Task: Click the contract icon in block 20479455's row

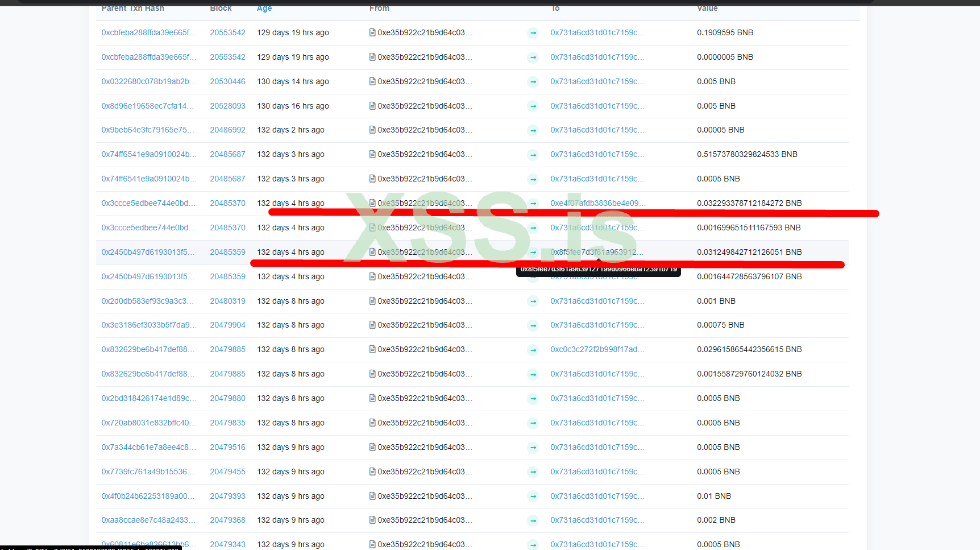Action: [372, 472]
